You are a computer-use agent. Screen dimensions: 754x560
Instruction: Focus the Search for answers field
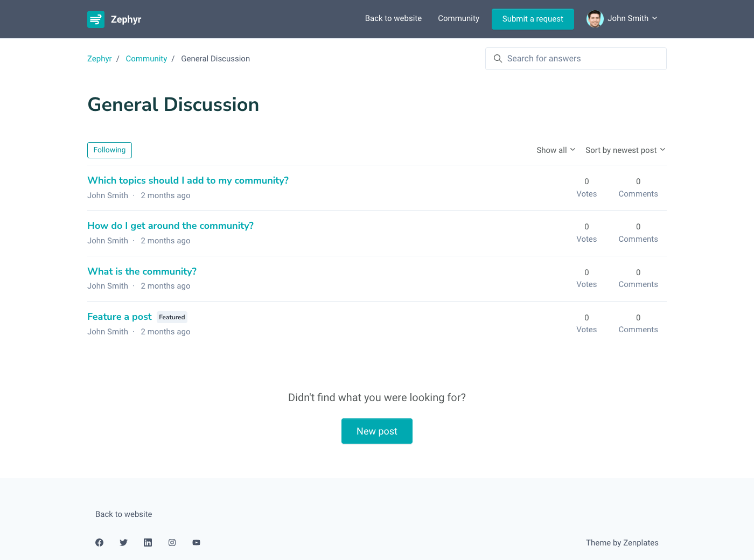pos(582,59)
